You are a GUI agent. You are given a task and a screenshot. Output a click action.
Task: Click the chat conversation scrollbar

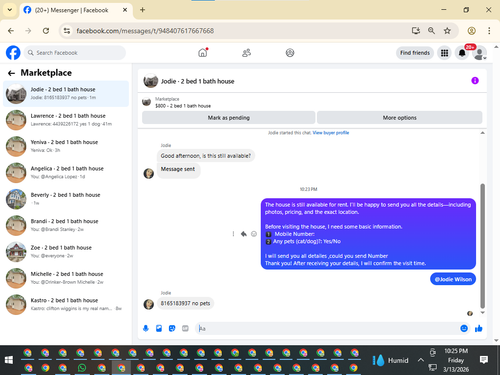482,246
